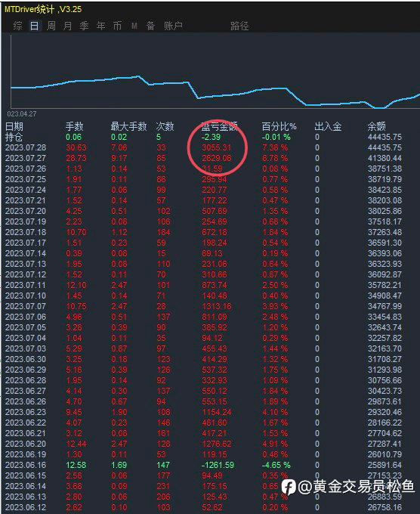Click the 41380.44 balance value

point(384,158)
